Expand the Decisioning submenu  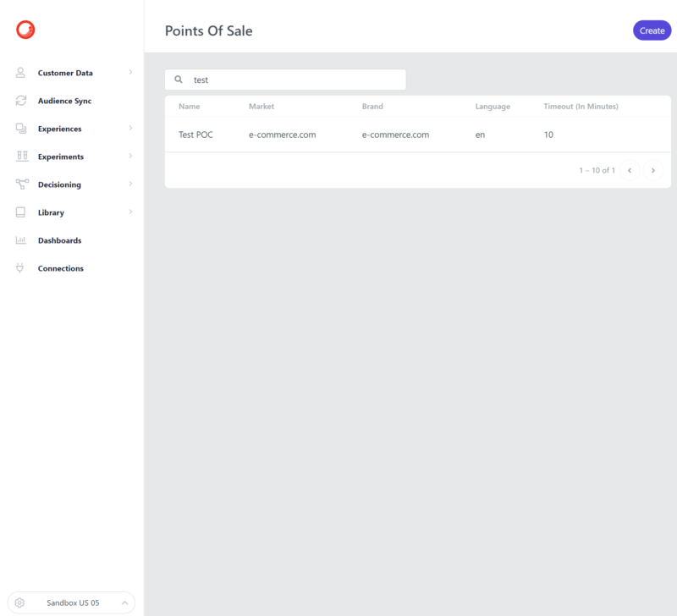click(132, 184)
